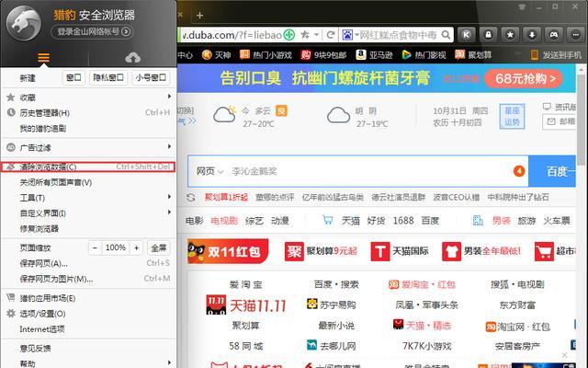588x368 pixels.
Task: Open the search engine selector dropdown
Action: [356, 35]
